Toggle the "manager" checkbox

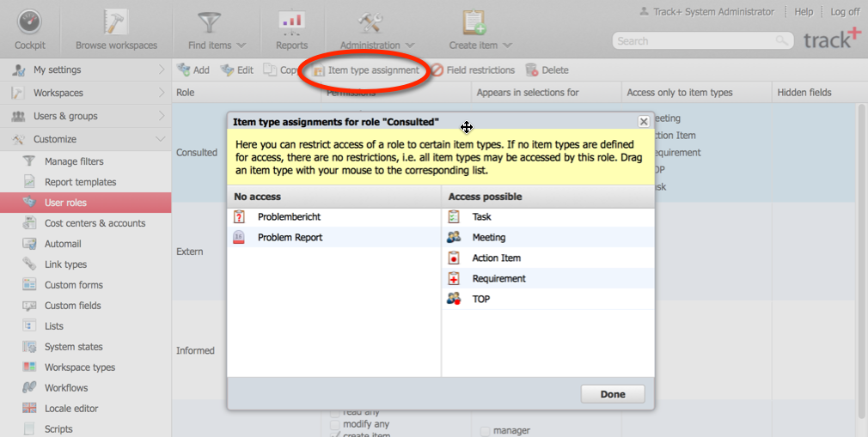pyautogui.click(x=486, y=431)
